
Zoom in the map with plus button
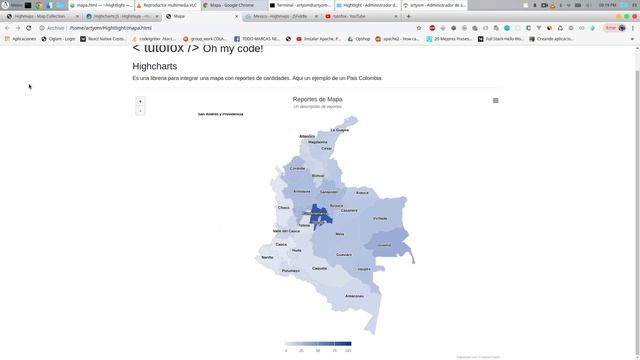click(x=140, y=101)
